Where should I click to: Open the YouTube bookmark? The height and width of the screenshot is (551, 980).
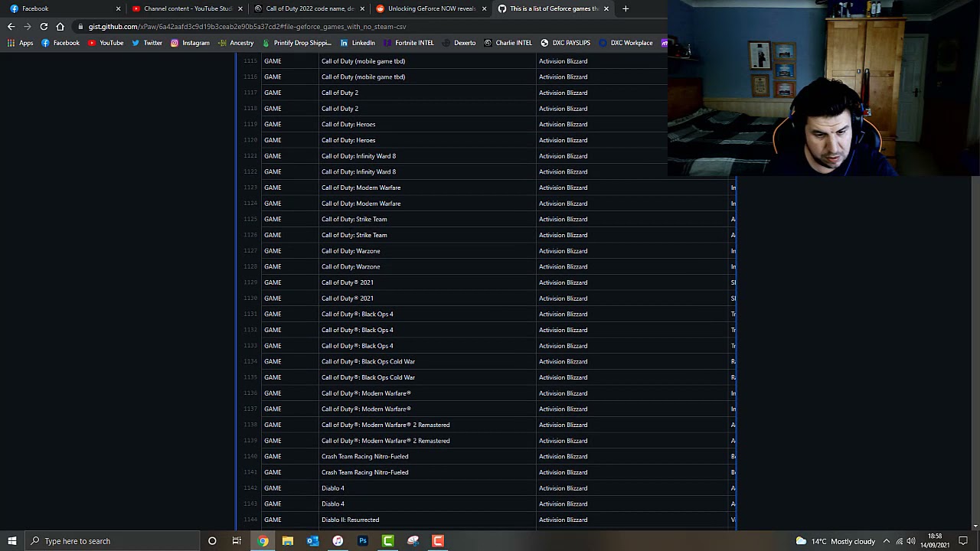[106, 43]
